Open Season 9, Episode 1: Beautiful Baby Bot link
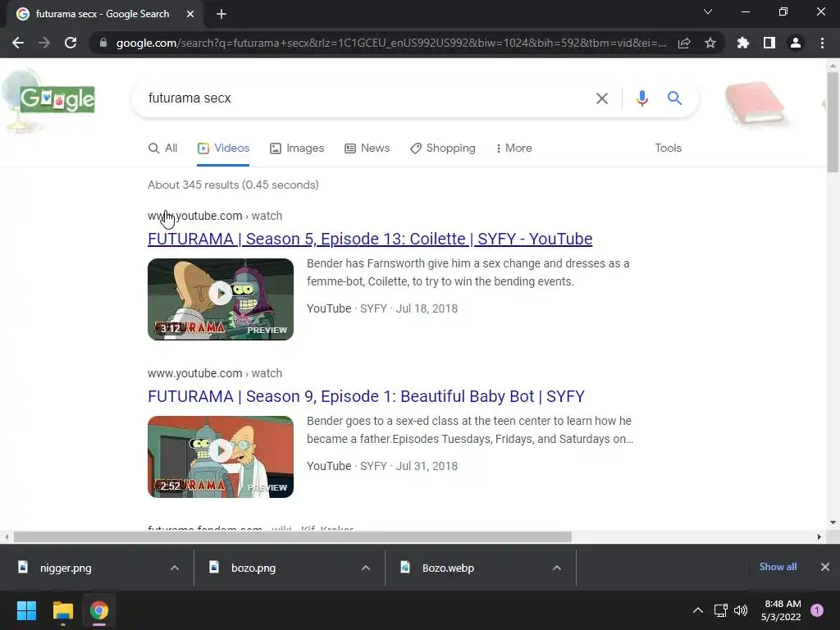This screenshot has height=630, width=840. pos(367,396)
